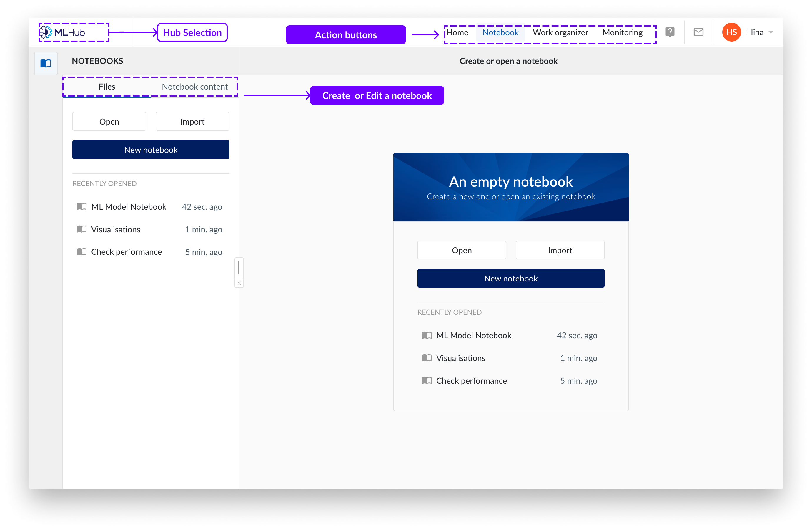
Task: Switch to the Notebook content tab
Action: pos(194,87)
